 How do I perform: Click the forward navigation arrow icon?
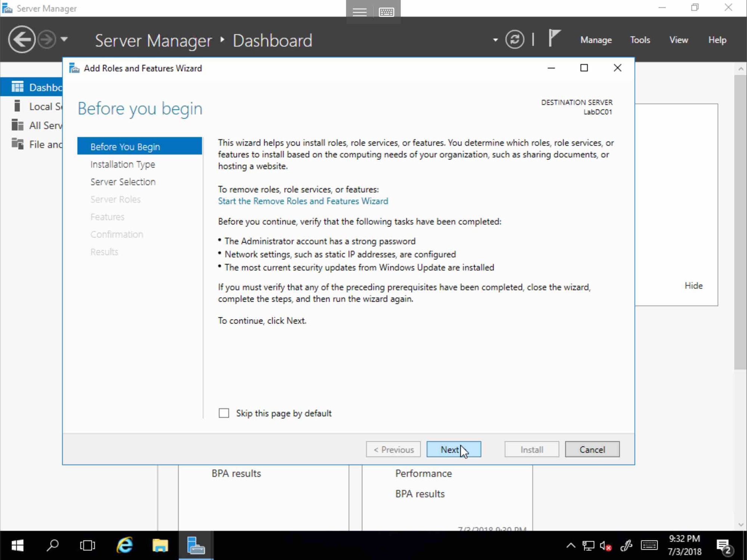pos(47,39)
